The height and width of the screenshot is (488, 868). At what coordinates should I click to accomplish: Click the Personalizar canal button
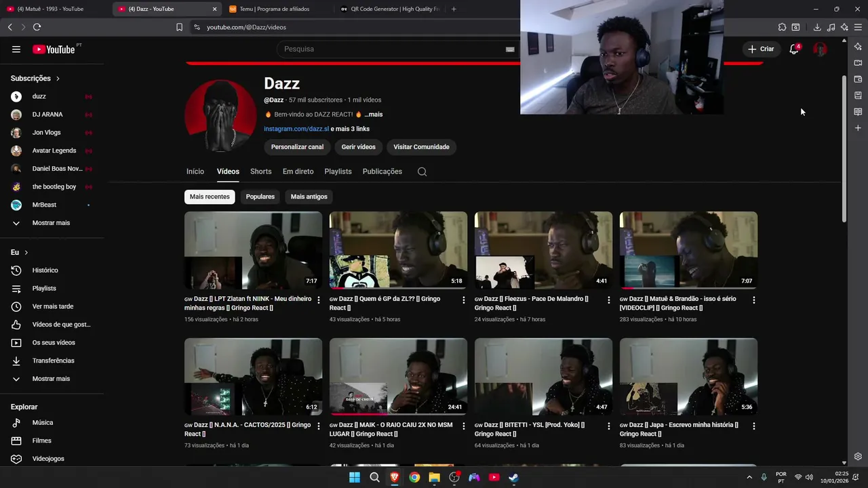tap(297, 147)
